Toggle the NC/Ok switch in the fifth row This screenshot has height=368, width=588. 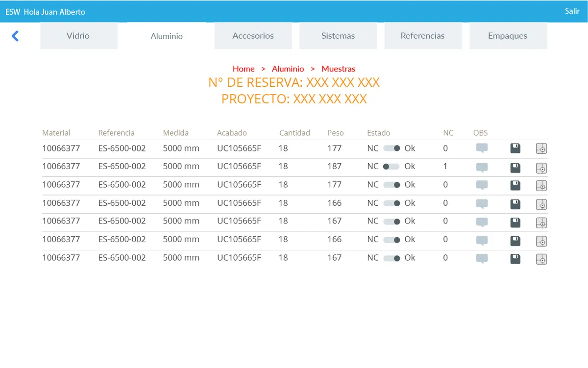pyautogui.click(x=392, y=221)
